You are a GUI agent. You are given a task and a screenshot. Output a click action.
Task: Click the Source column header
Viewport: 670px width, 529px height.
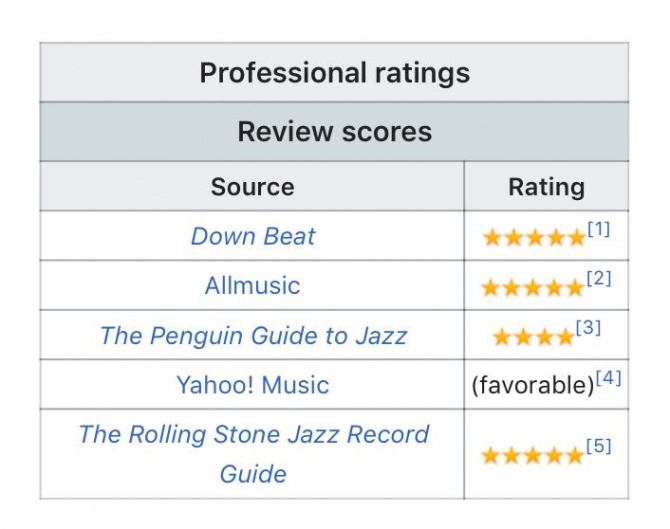point(253,187)
